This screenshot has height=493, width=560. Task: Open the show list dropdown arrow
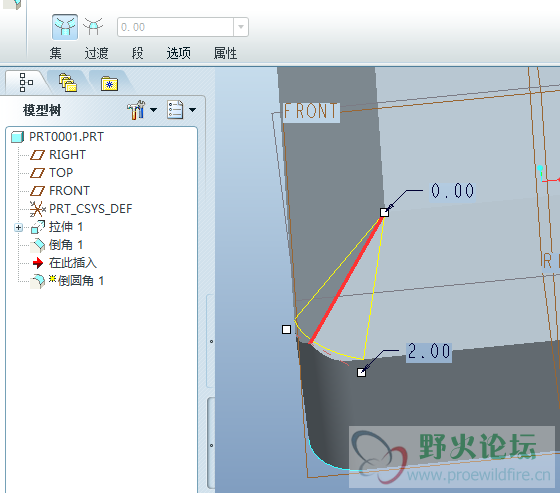pos(192,110)
